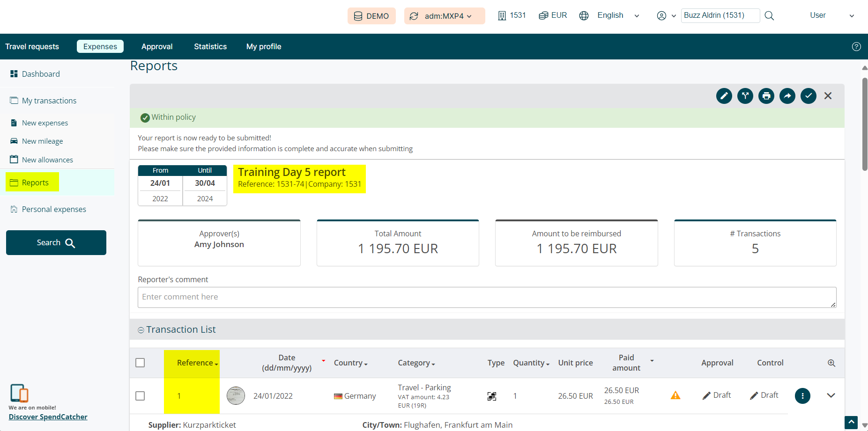868x431 pixels.
Task: Expand the transaction 1 row chevron
Action: (x=831, y=395)
